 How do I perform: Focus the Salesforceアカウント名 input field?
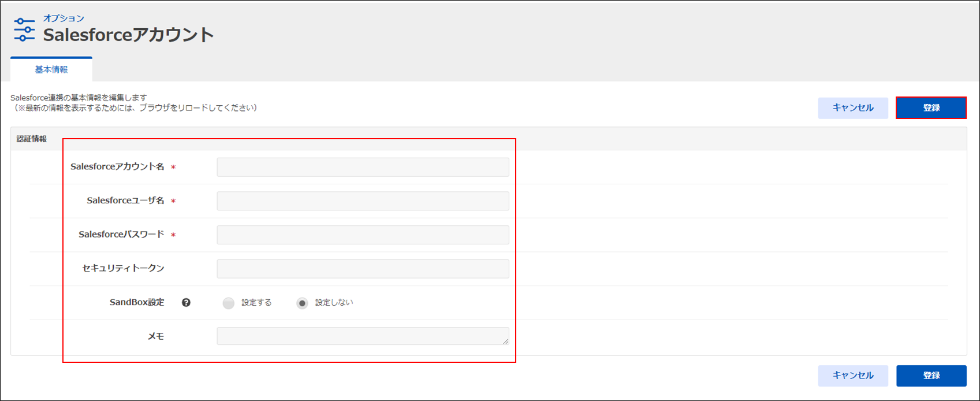pyautogui.click(x=363, y=167)
